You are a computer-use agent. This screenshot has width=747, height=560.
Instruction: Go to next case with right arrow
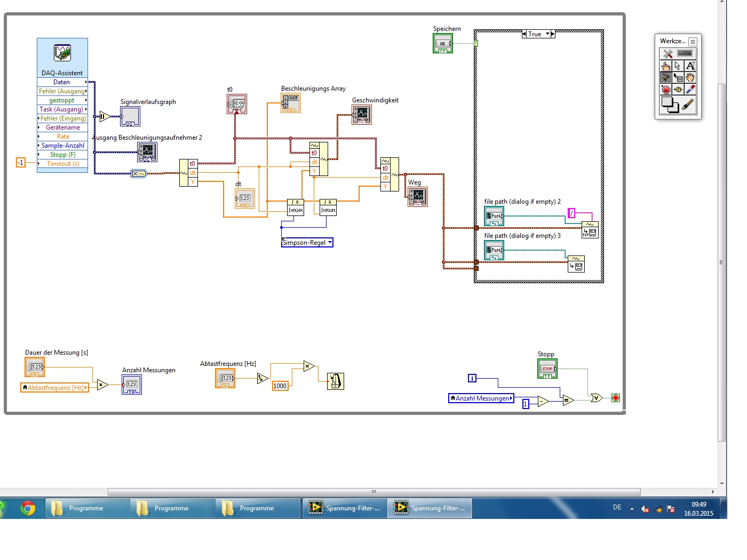coord(553,34)
